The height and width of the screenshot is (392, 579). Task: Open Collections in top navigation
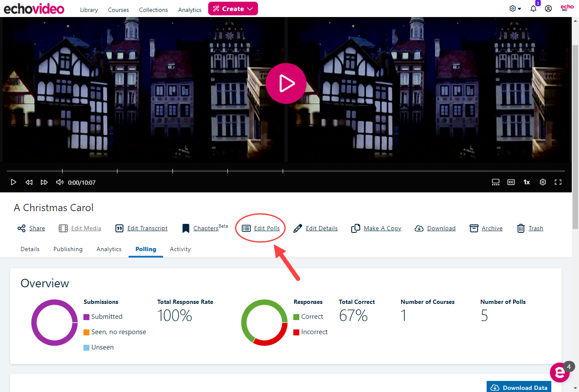tap(153, 10)
